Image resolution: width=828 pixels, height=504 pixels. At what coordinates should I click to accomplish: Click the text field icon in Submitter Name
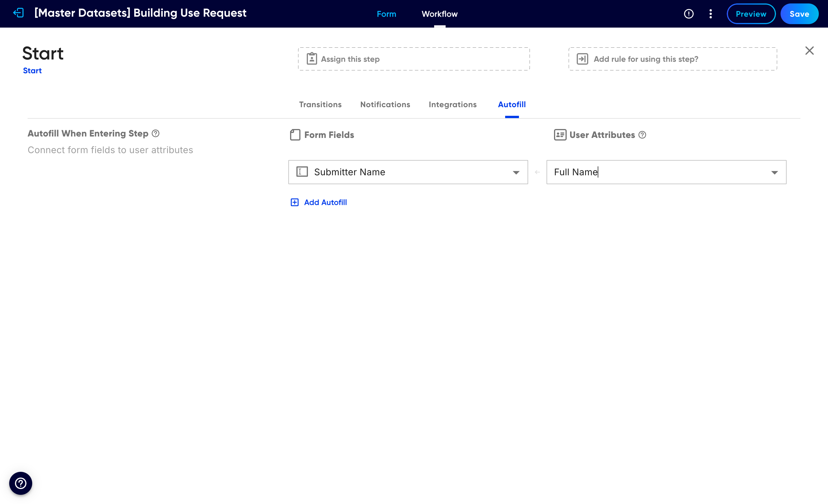[x=302, y=172]
